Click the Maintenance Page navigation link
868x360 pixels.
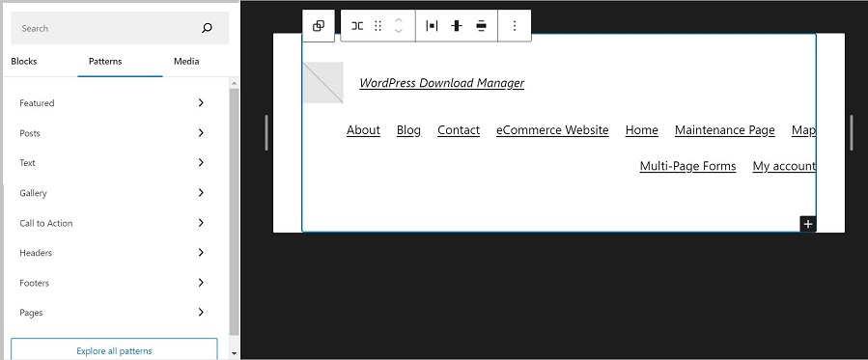click(725, 130)
